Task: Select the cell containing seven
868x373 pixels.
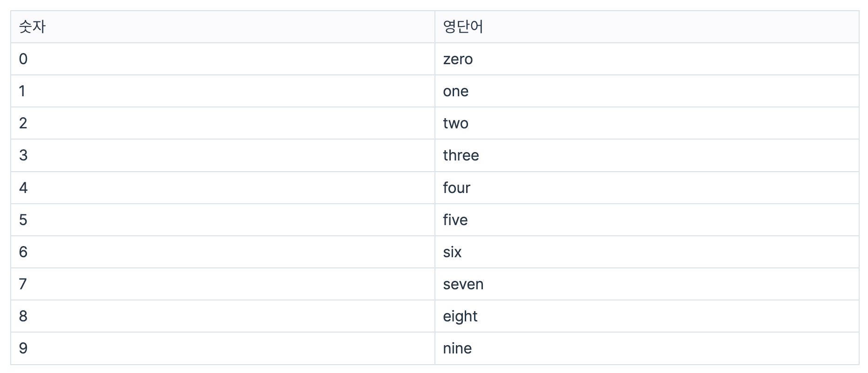Action: pos(647,284)
